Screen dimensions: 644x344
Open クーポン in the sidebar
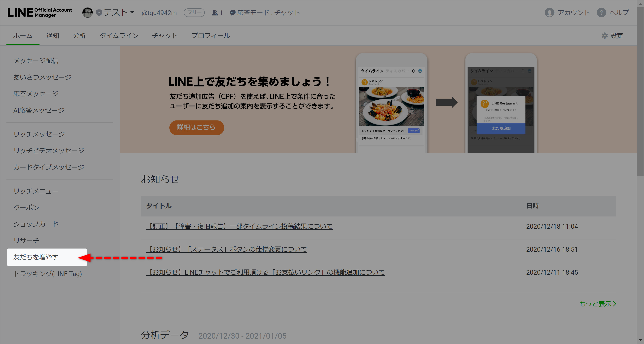26,207
